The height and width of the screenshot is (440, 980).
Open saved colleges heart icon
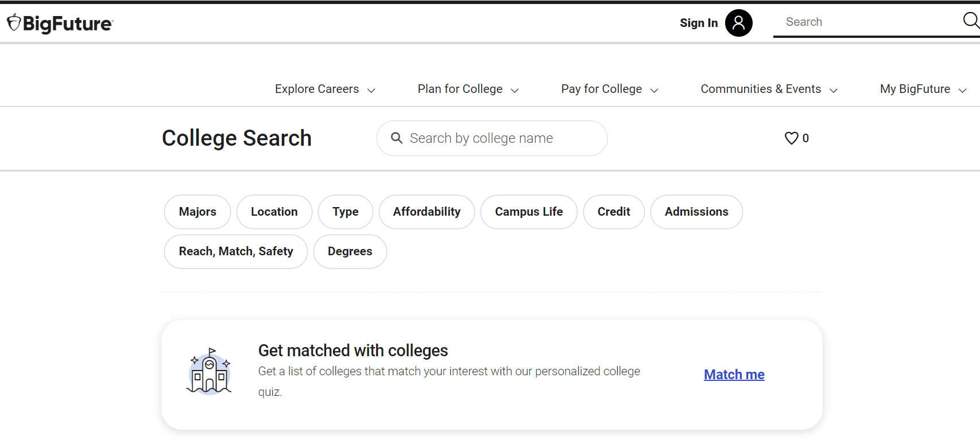point(792,138)
